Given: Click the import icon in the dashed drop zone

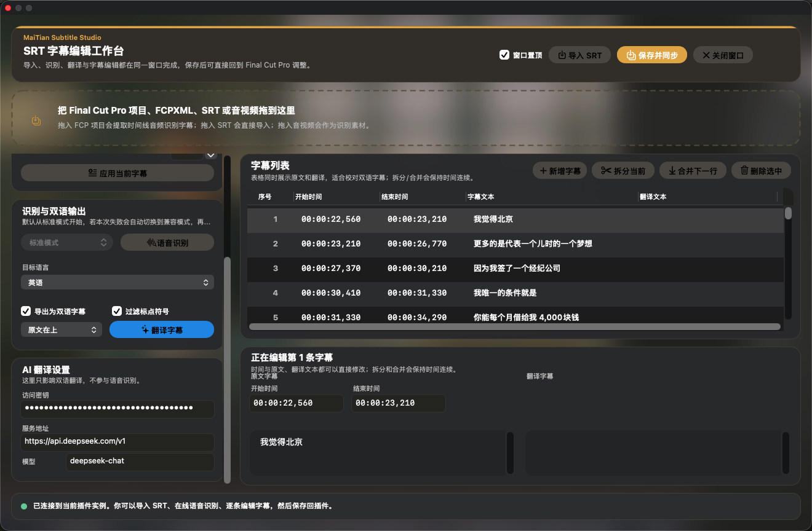Looking at the screenshot, I should (36, 120).
